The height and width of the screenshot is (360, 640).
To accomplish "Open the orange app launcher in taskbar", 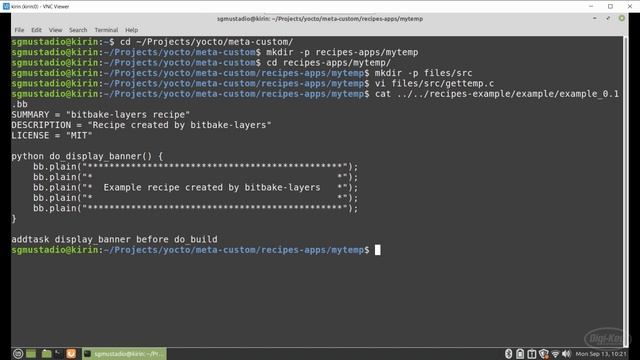I will pos(71,354).
